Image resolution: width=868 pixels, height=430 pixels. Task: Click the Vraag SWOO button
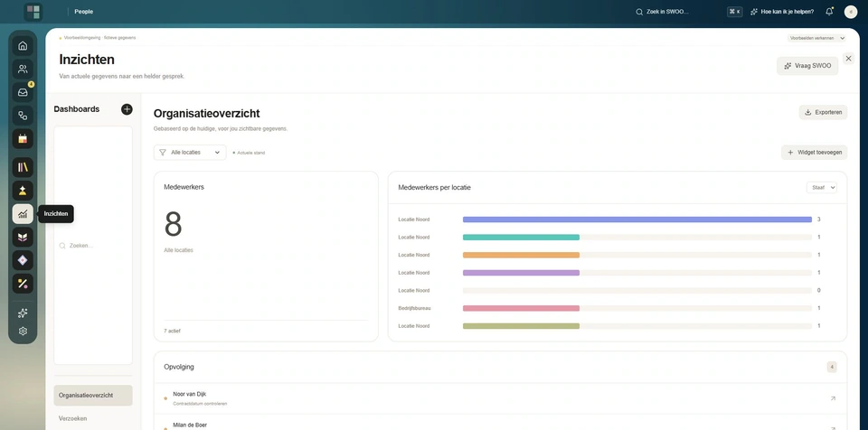tap(807, 66)
